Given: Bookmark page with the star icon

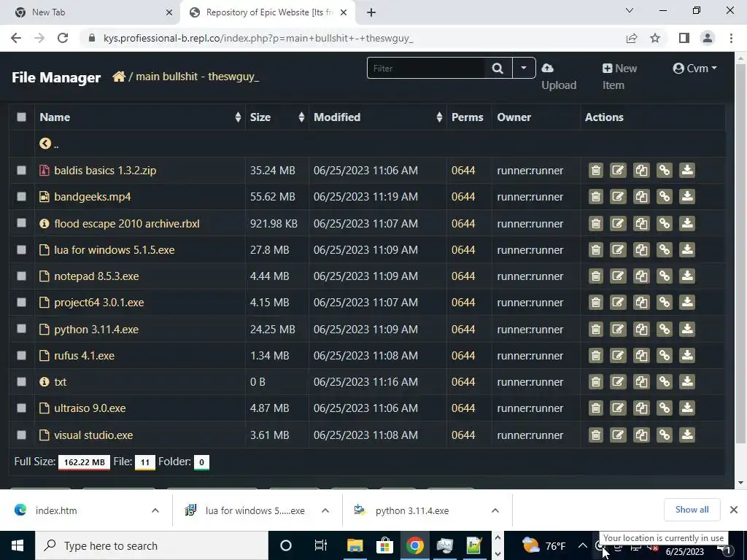Looking at the screenshot, I should click(655, 38).
